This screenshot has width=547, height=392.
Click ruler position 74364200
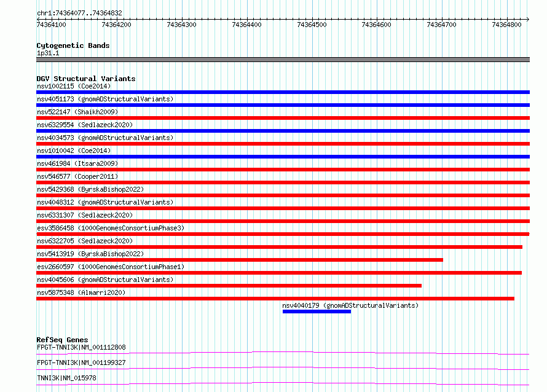[117, 25]
